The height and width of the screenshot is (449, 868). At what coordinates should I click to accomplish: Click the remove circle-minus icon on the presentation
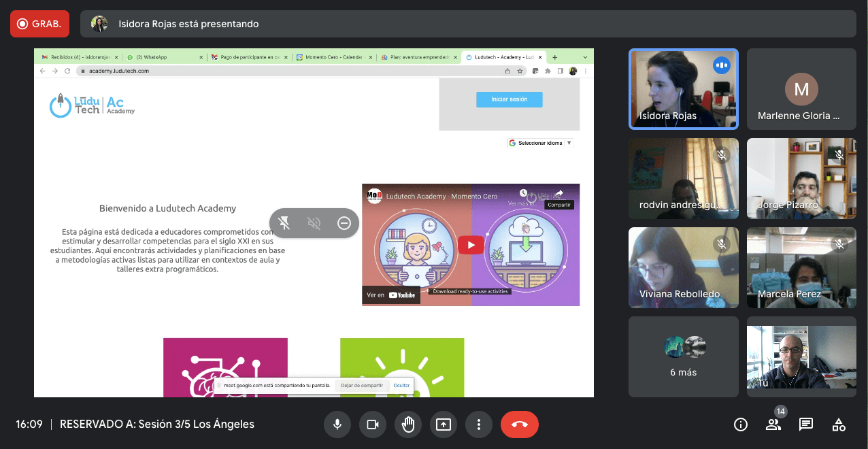[x=344, y=223]
